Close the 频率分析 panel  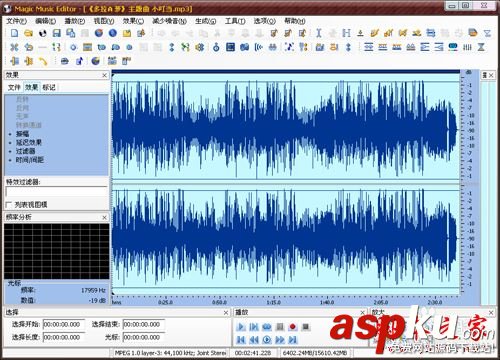104,217
